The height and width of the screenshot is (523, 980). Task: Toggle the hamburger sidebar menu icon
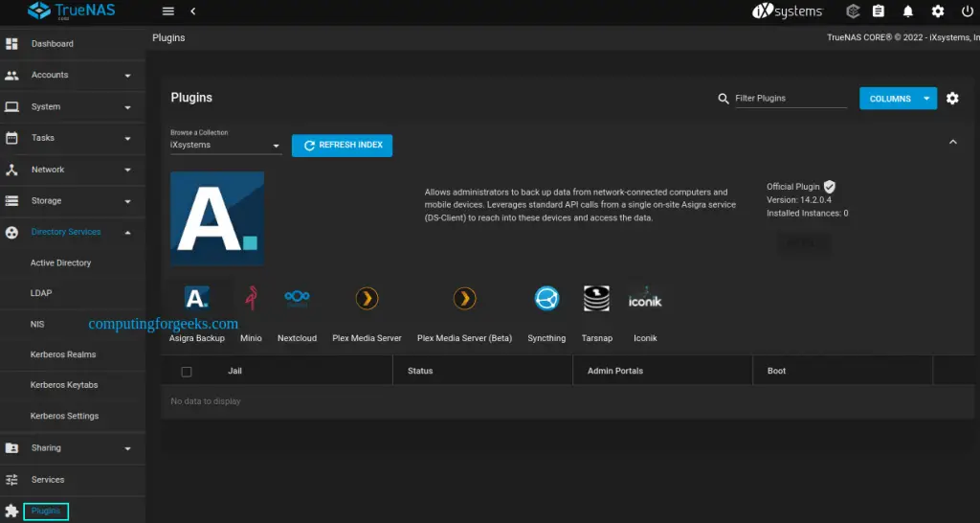point(167,11)
